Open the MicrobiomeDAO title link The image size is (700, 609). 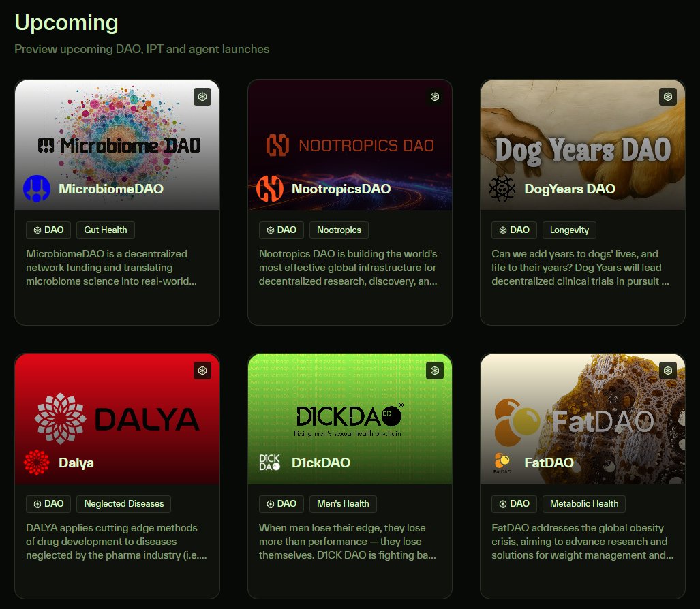coord(111,189)
